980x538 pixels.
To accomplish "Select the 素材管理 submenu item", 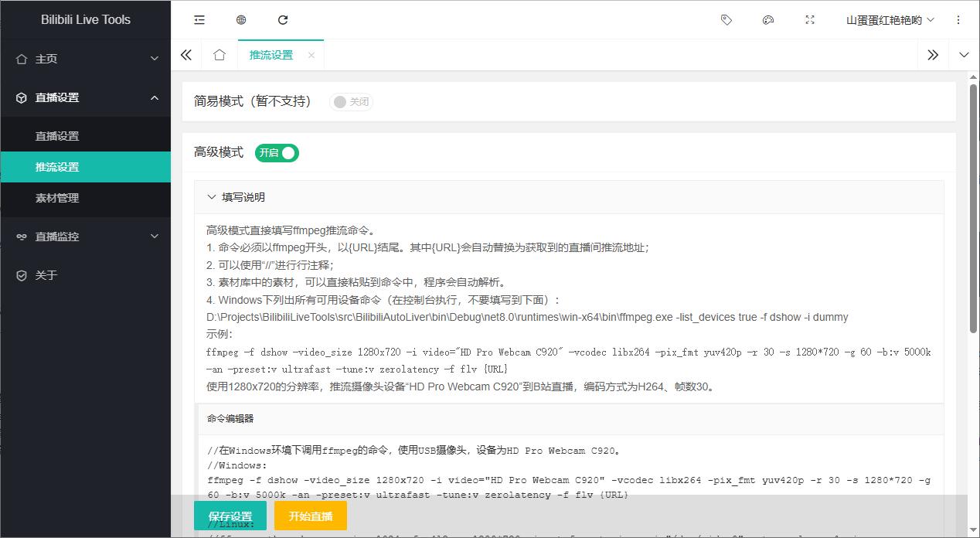I will point(85,198).
